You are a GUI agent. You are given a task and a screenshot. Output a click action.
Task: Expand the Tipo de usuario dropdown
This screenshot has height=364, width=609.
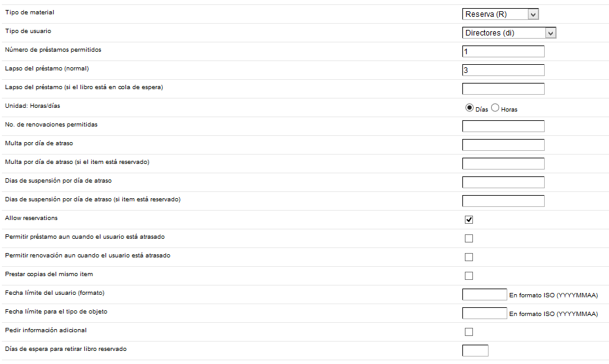pyautogui.click(x=509, y=33)
